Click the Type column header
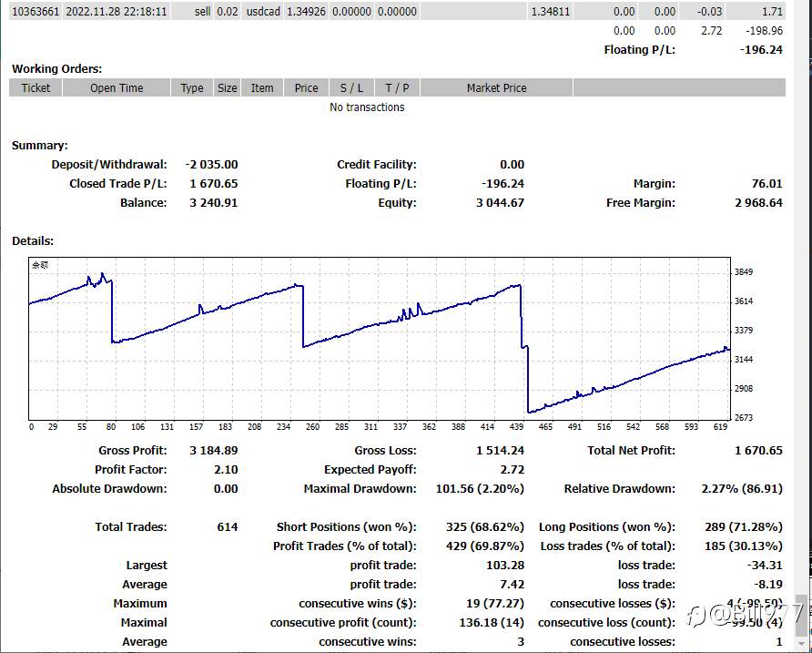The height and width of the screenshot is (653, 812). pos(192,87)
